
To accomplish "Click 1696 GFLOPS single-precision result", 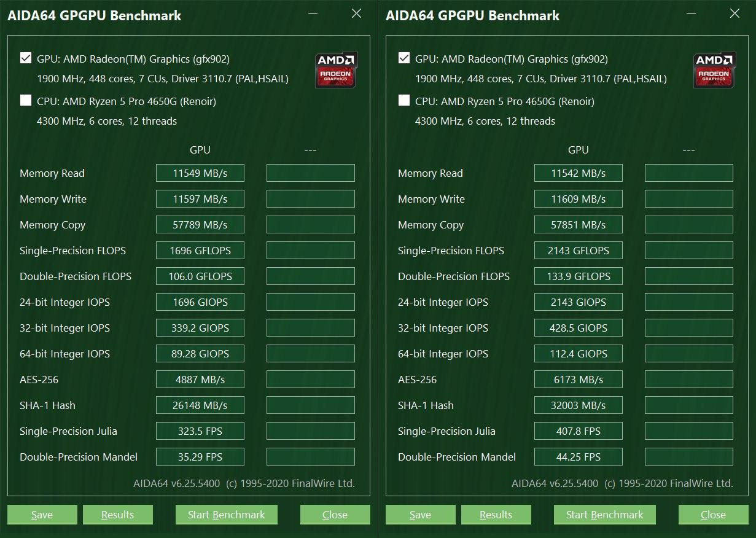I will pyautogui.click(x=200, y=251).
